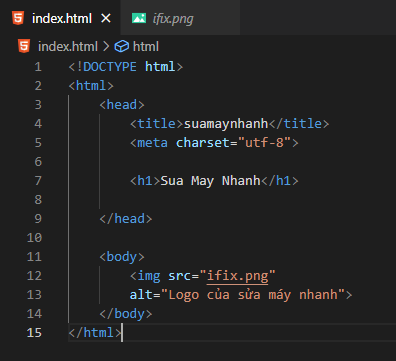This screenshot has height=361, width=396.
Task: Switch to the ifix.png tab
Action: pos(180,18)
